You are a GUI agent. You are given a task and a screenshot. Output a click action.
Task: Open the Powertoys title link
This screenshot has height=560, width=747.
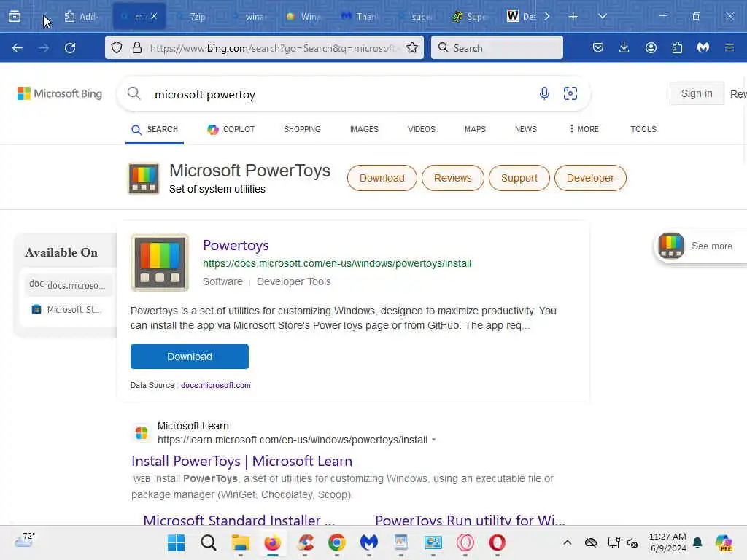[x=236, y=245]
